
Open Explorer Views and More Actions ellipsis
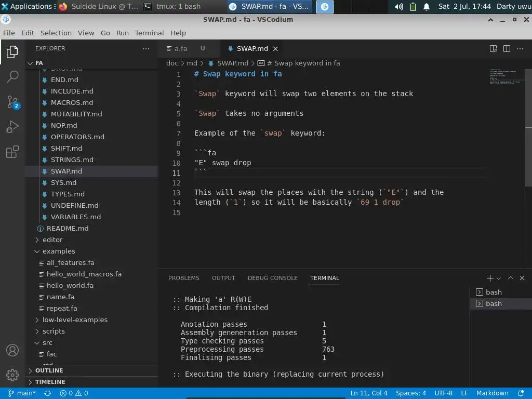click(x=146, y=48)
